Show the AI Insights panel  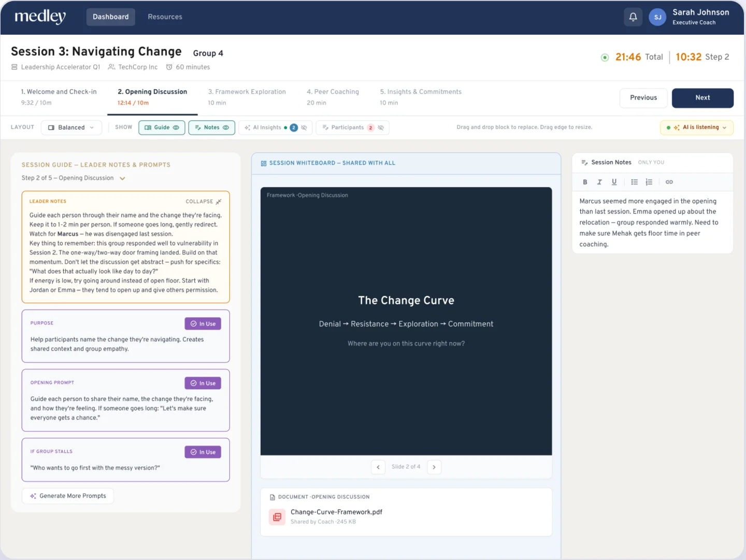[x=276, y=127]
